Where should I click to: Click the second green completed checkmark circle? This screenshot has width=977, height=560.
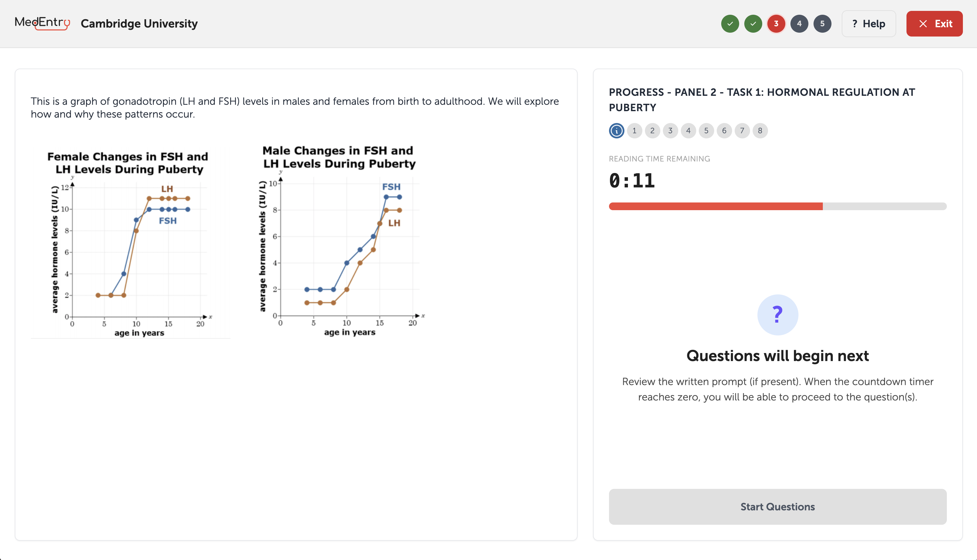(753, 24)
